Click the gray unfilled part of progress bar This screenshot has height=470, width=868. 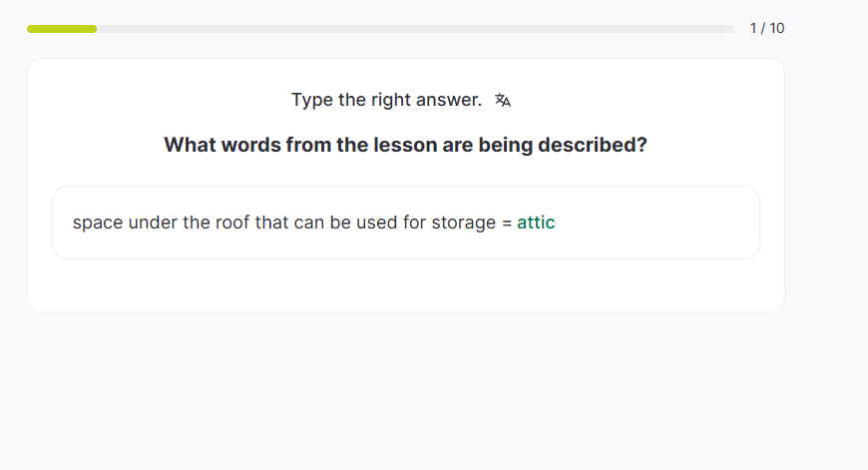pyautogui.click(x=414, y=29)
